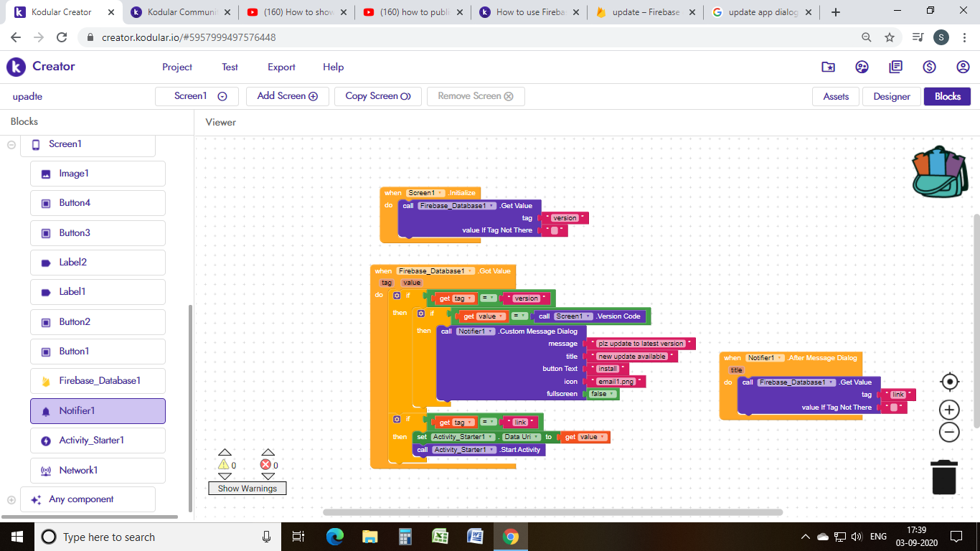The image size is (980, 551).
Task: Open the Kodular Creator logo home
Action: pyautogui.click(x=41, y=67)
